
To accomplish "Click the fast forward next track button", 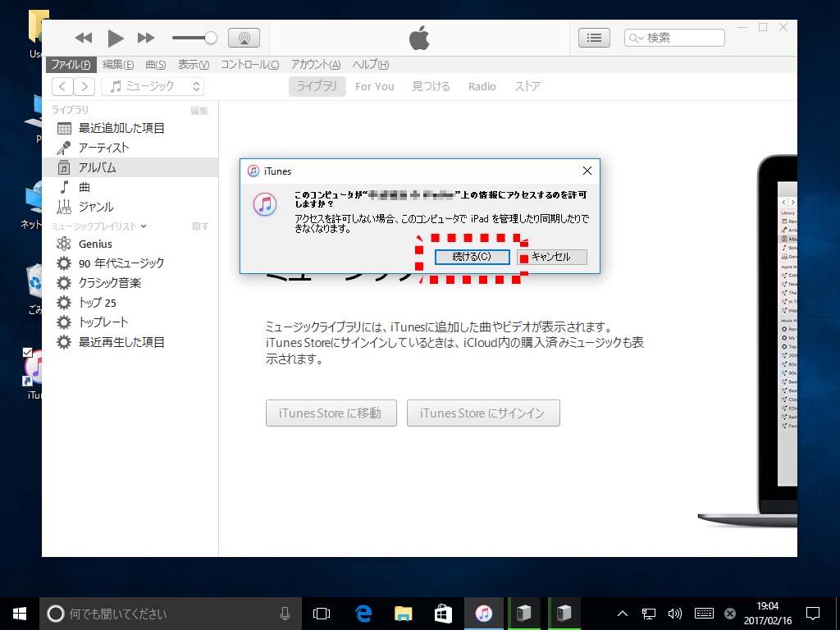I will [146, 38].
